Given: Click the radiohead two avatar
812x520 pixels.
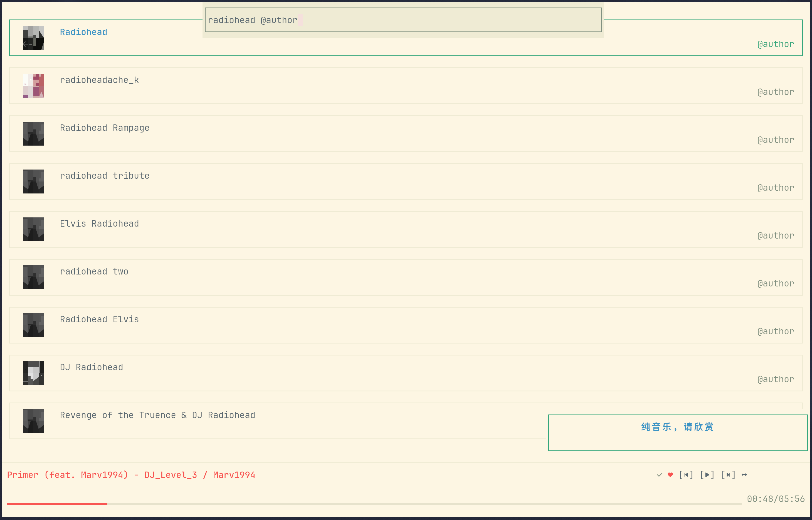Looking at the screenshot, I should tap(33, 277).
